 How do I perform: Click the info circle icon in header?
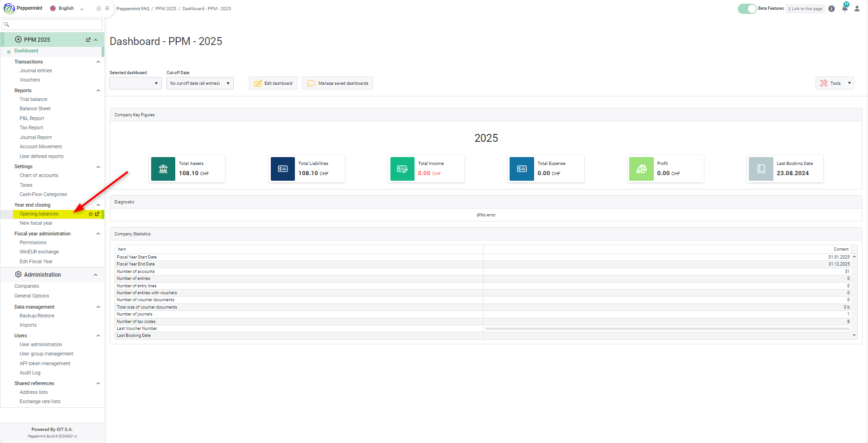point(831,8)
